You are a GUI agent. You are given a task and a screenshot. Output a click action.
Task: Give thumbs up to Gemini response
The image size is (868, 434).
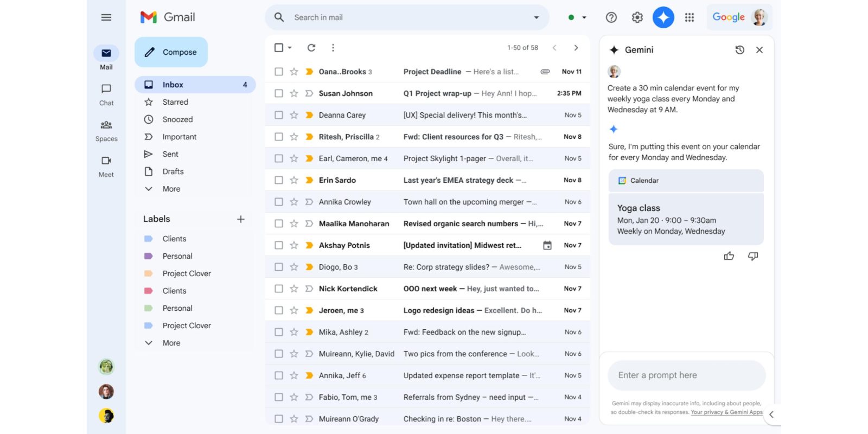click(729, 256)
